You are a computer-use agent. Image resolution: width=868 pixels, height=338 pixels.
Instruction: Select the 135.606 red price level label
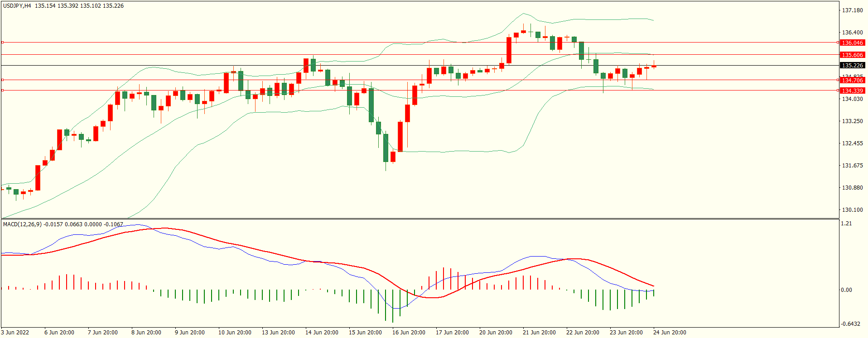click(x=852, y=55)
